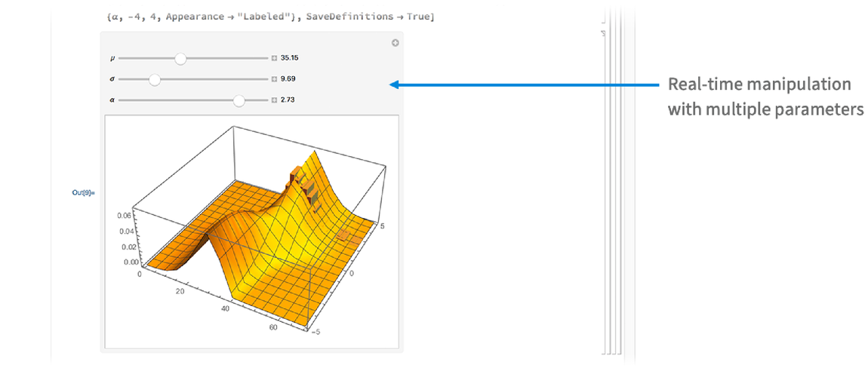Click the α value 2.73
Screen dimensions: 868x371
(288, 100)
